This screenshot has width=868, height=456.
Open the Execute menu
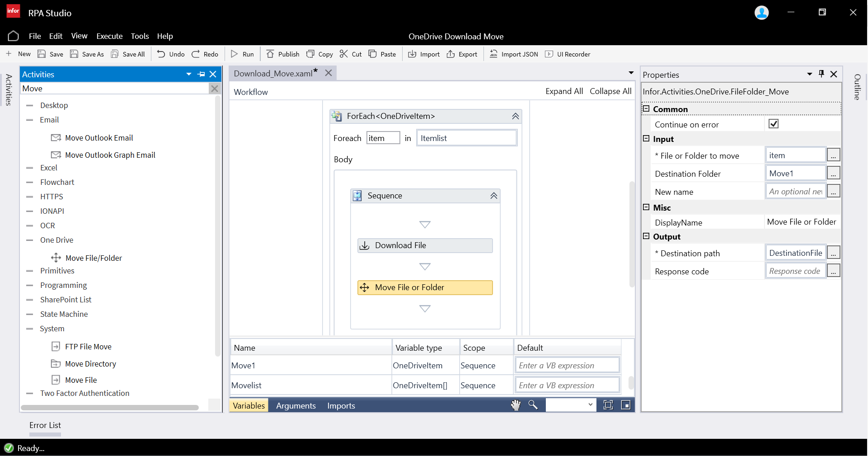pyautogui.click(x=109, y=36)
